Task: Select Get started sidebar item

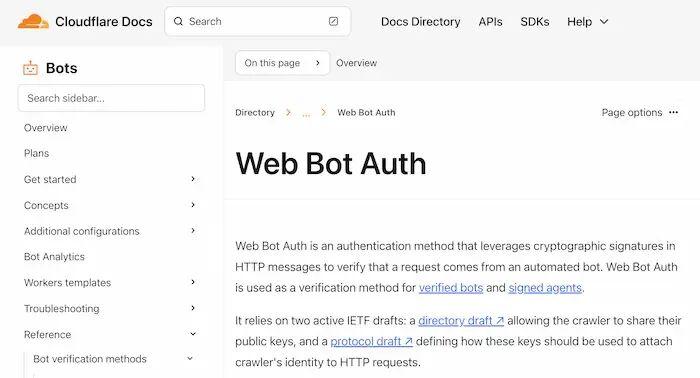Action: [x=50, y=179]
